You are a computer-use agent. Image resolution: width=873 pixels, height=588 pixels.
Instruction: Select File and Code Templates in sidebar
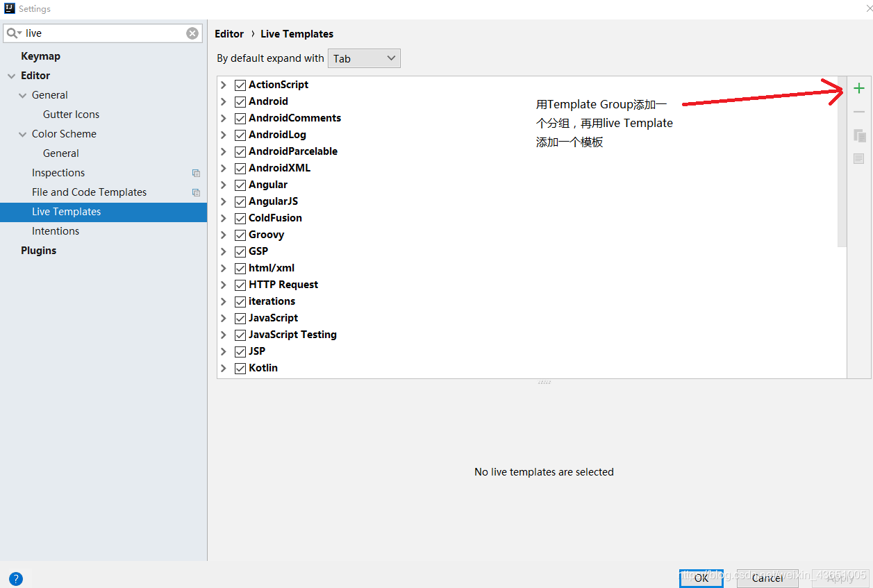point(89,192)
